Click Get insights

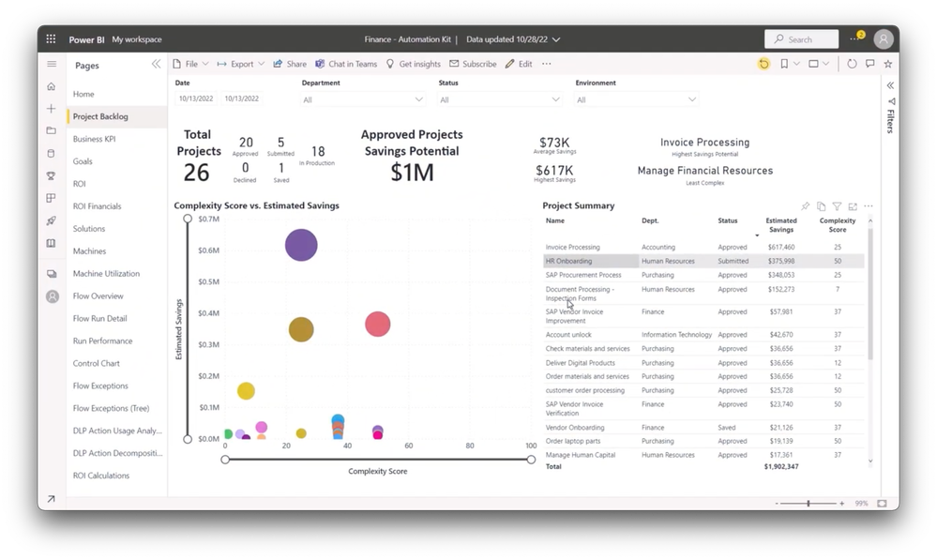pos(413,64)
